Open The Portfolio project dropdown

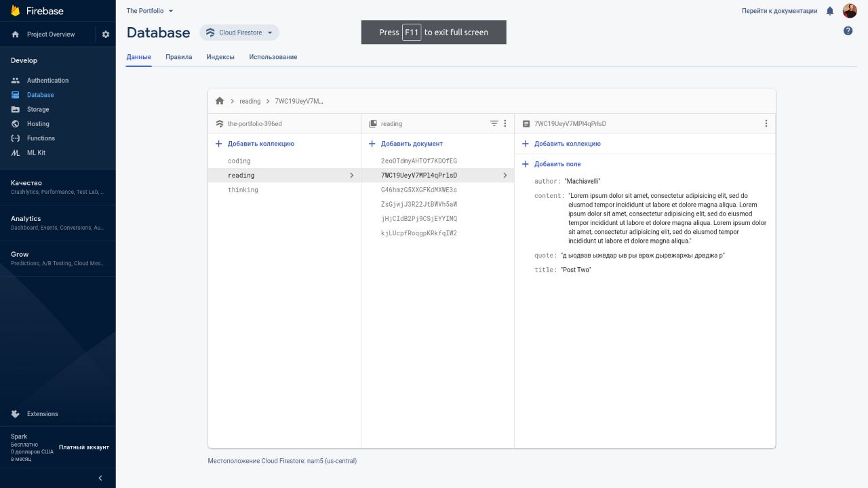(150, 11)
